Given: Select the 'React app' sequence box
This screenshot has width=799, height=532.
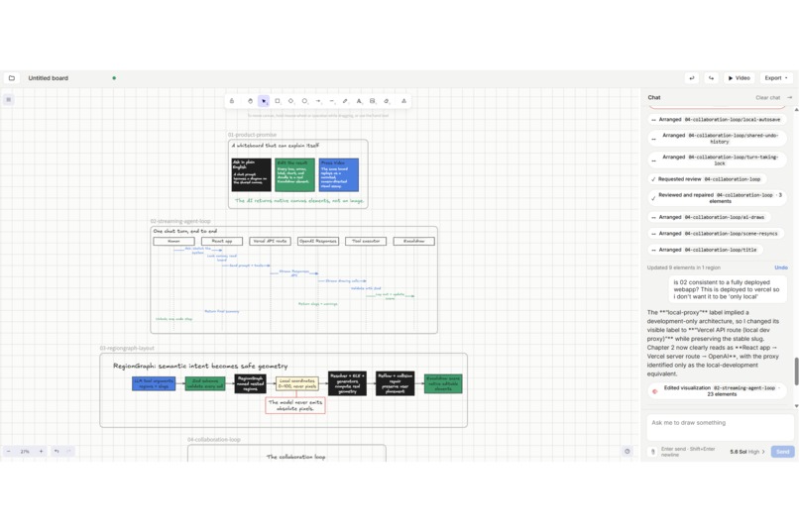Looking at the screenshot, I should 222,242.
